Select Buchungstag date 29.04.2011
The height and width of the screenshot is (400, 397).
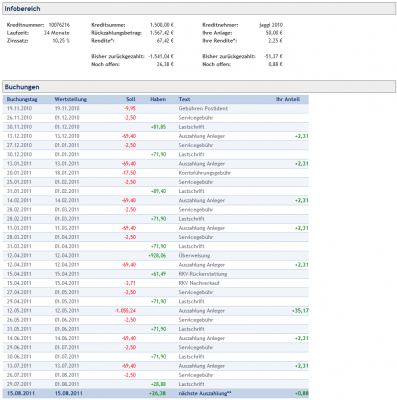(x=19, y=301)
